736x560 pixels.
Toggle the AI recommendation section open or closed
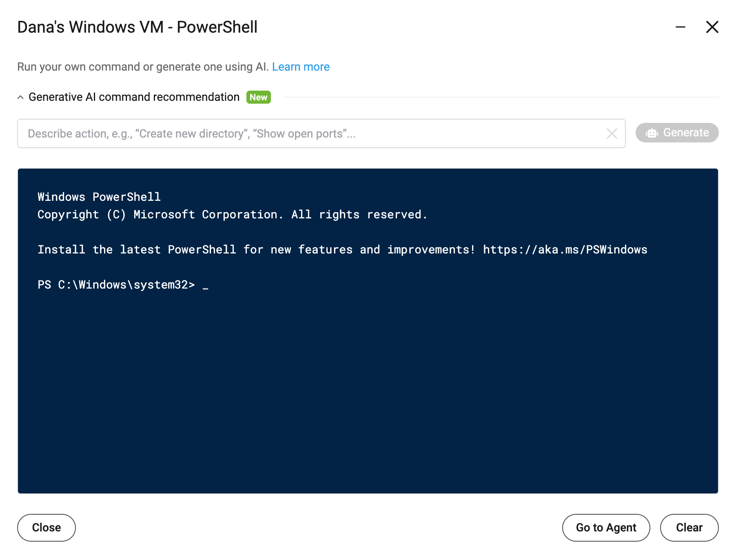20,97
